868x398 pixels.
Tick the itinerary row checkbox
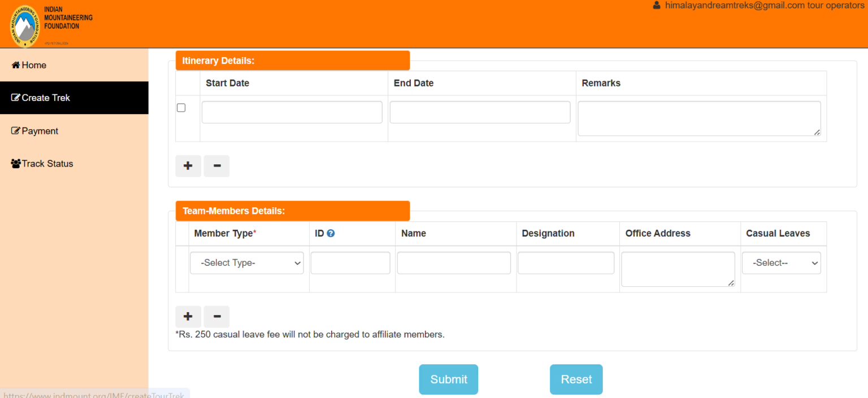point(181,108)
